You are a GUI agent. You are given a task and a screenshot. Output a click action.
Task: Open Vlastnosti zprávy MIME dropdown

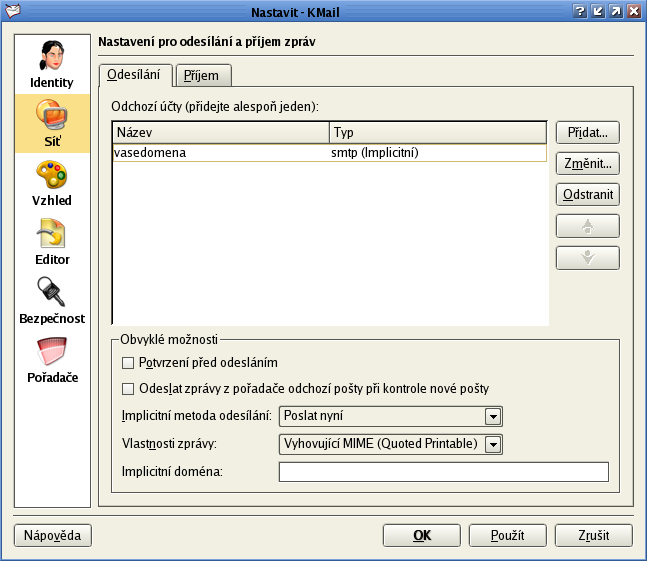pos(492,445)
